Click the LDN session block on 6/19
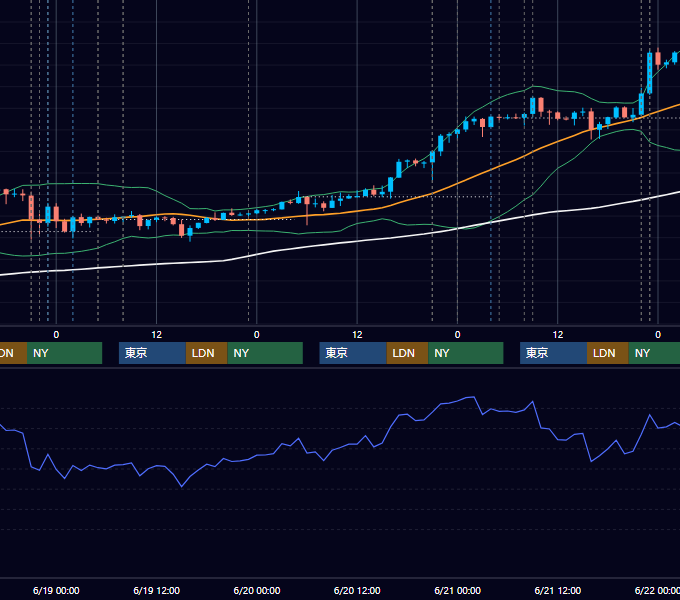This screenshot has height=600, width=680. point(206,353)
